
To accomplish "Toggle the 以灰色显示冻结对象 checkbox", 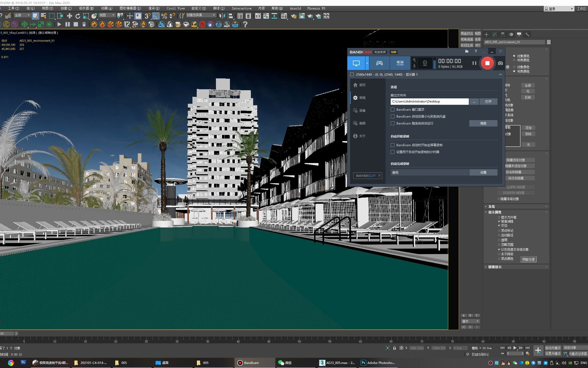I will [499, 249].
